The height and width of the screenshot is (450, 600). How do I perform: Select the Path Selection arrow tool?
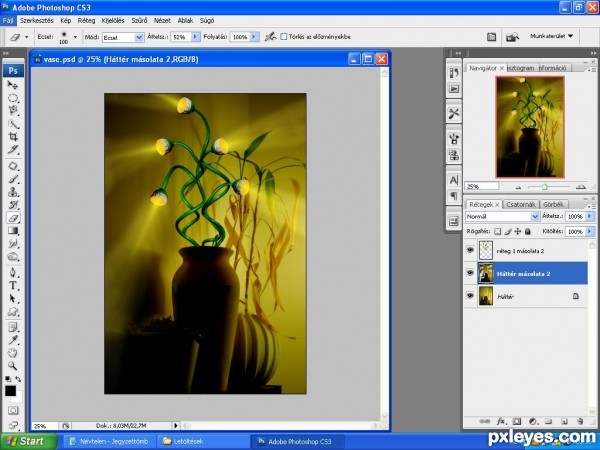click(13, 298)
